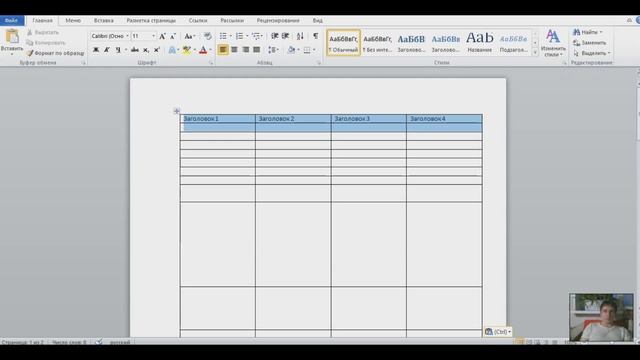640x360 pixels.
Task: Click the Заголовок 1 table cell
Action: [x=218, y=119]
